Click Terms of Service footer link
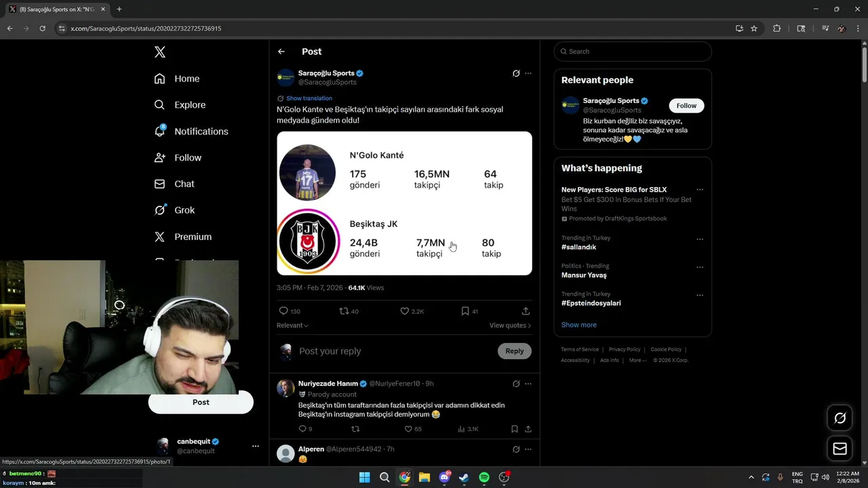The height and width of the screenshot is (488, 868). [x=580, y=350]
